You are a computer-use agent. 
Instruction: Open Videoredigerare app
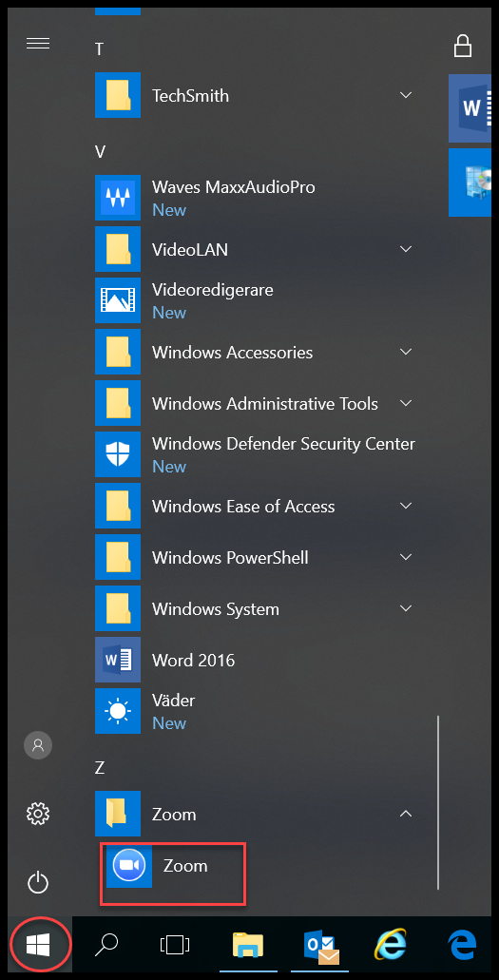[x=255, y=300]
